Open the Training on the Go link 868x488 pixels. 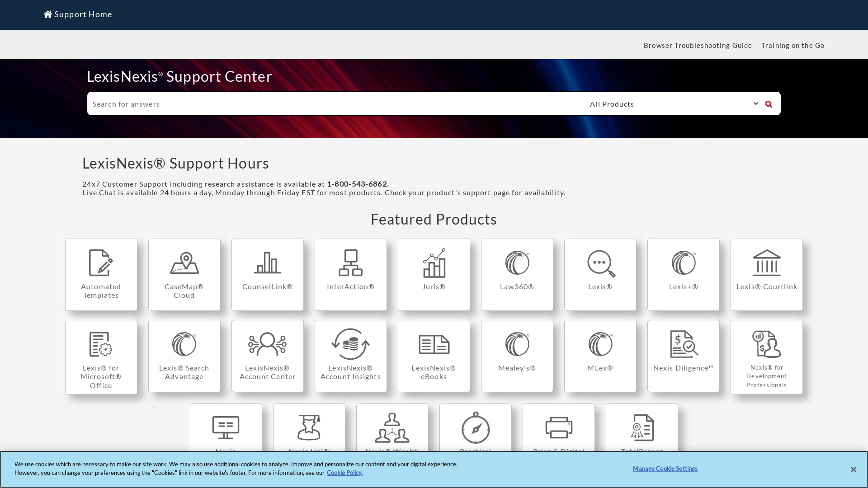(x=793, y=45)
